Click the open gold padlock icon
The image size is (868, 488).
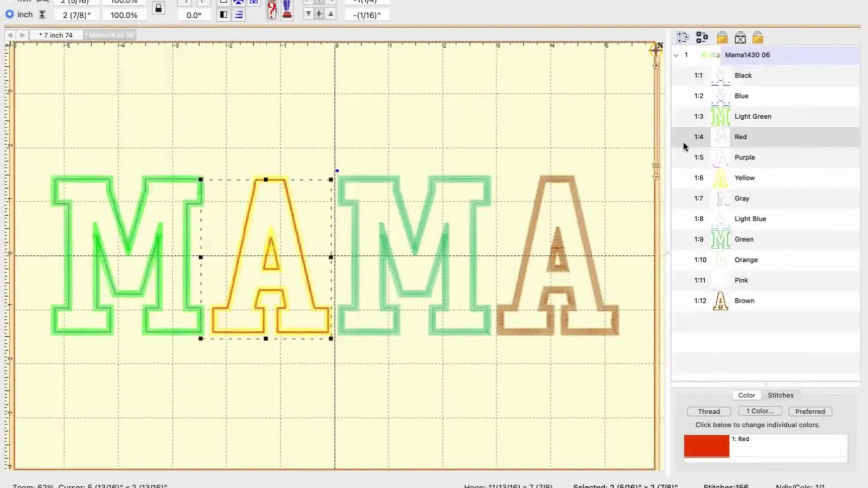[x=758, y=37]
